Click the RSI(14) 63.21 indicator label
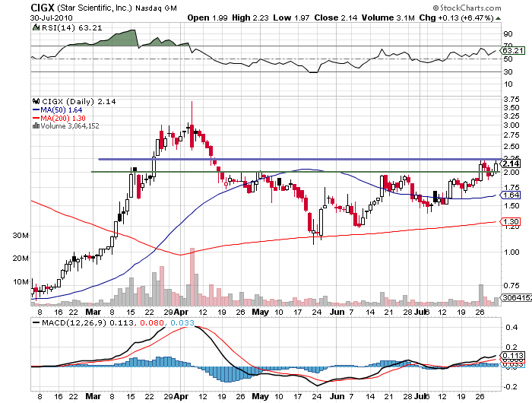This screenshot has width=532, height=403. [71, 28]
